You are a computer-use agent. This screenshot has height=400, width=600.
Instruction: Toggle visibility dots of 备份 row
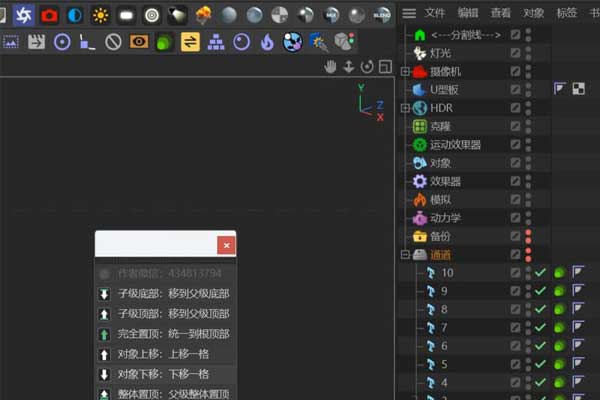click(528, 237)
